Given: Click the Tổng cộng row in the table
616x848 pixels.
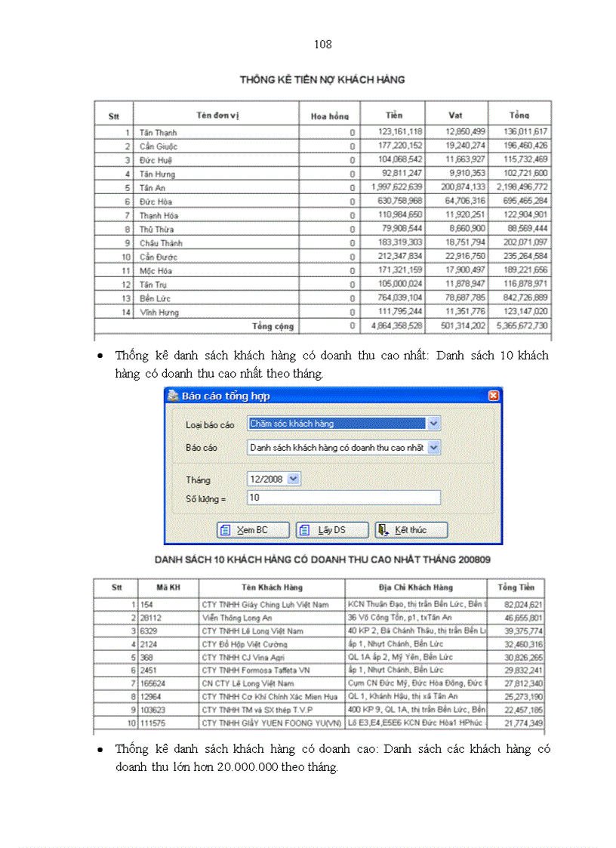Looking at the screenshot, I should tap(273, 326).
